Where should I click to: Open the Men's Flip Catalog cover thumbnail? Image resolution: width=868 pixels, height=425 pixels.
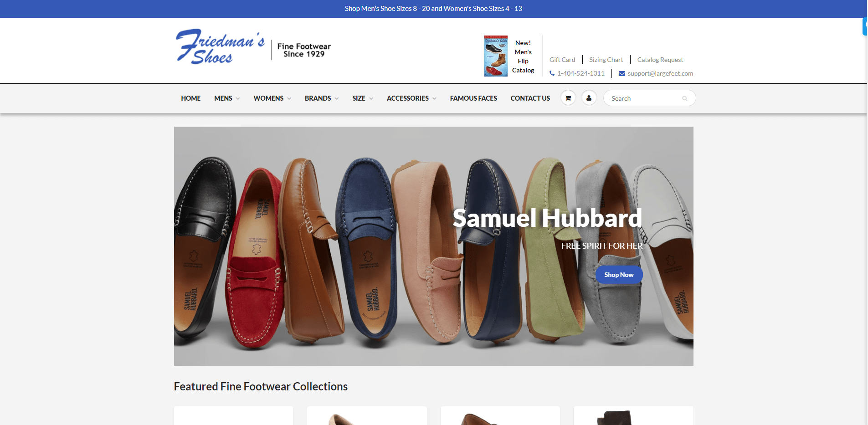point(496,56)
